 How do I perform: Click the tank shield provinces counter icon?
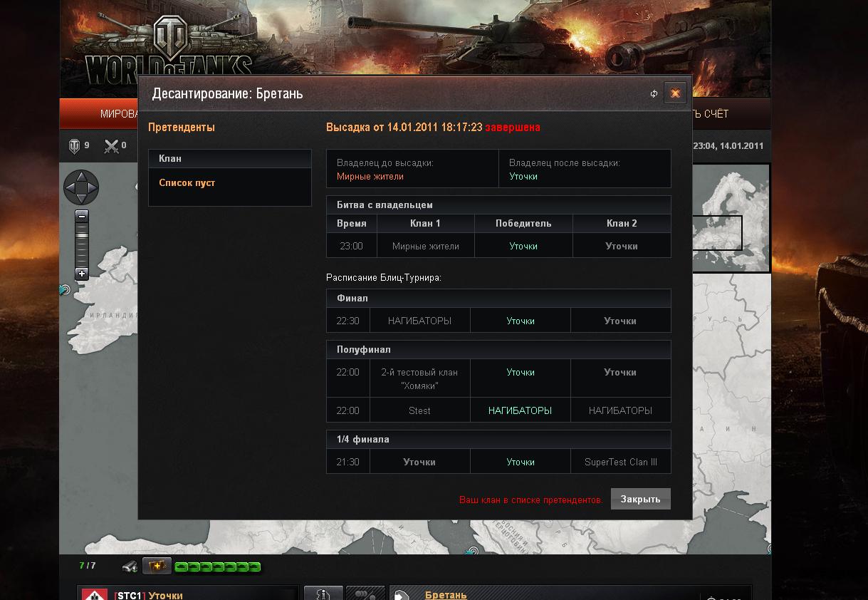tap(74, 146)
